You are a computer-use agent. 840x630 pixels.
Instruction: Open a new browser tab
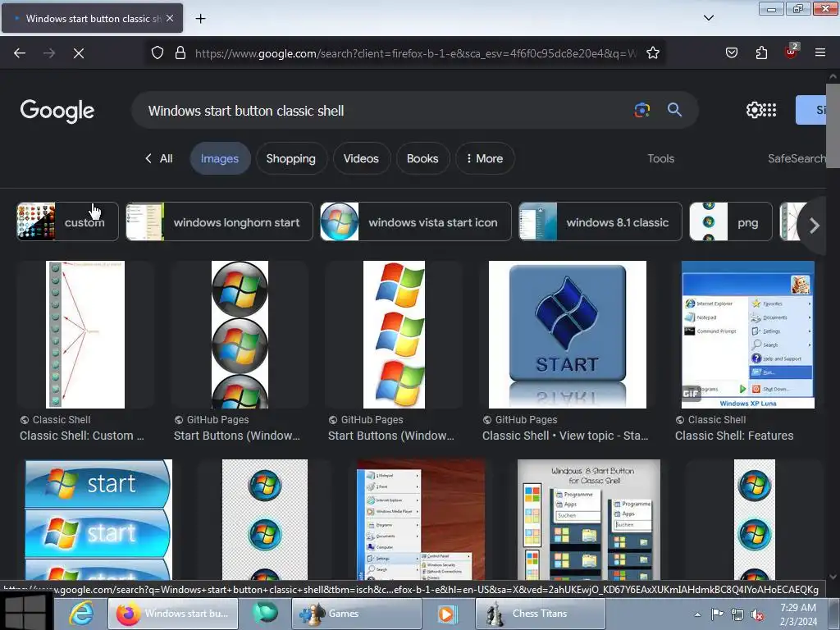pyautogui.click(x=200, y=19)
